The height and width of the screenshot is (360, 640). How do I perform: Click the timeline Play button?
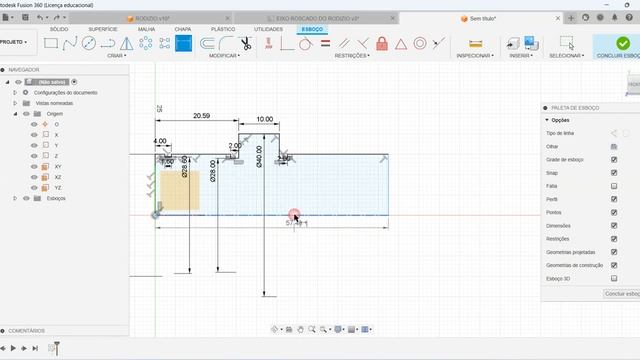13,348
